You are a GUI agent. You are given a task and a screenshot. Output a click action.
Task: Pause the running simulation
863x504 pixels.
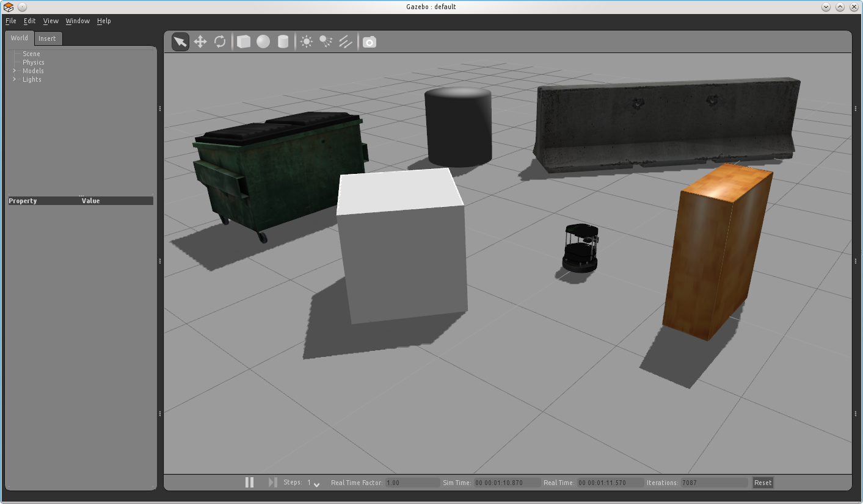[249, 482]
